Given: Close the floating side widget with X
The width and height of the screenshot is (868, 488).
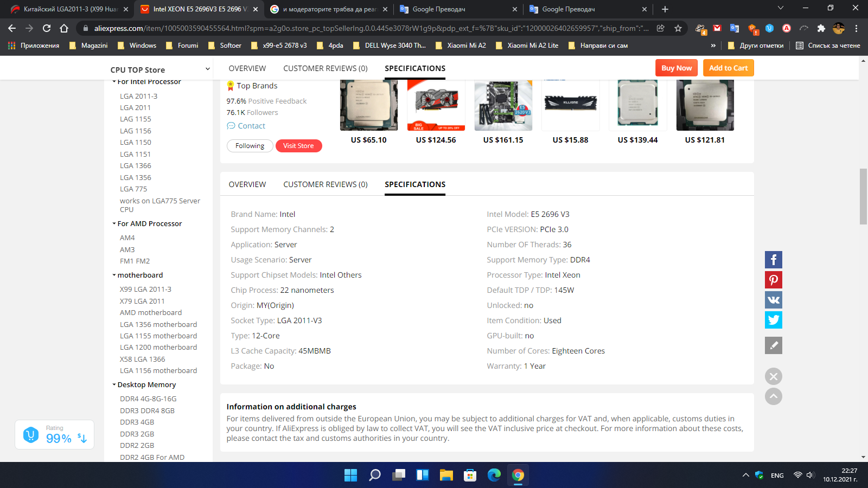Looking at the screenshot, I should click(x=774, y=376).
